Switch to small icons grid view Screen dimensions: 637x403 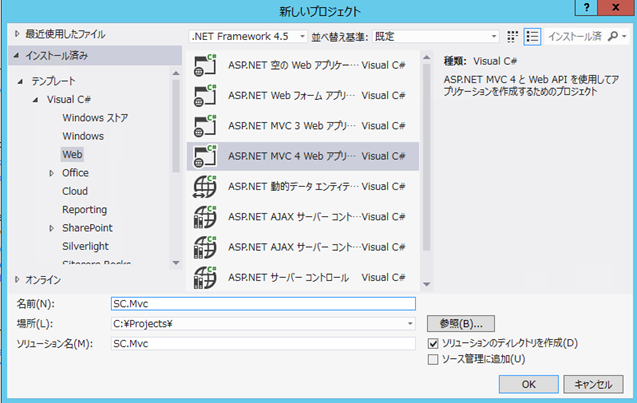(513, 37)
